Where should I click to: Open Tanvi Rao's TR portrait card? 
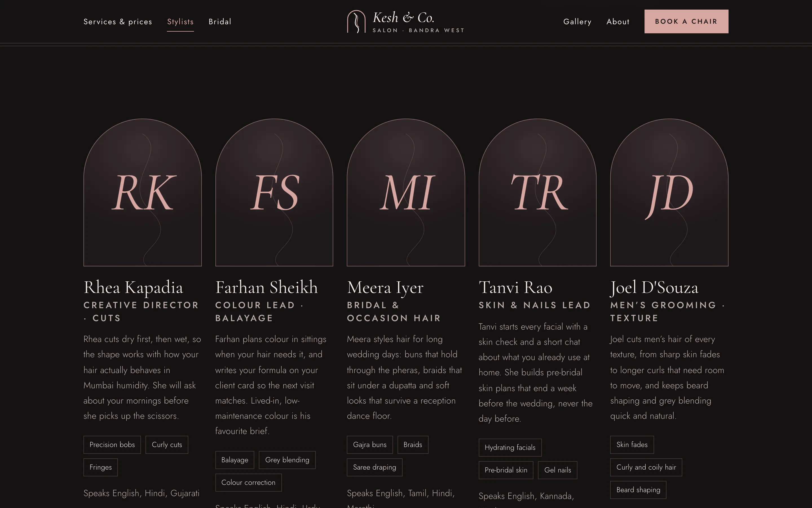pos(538,192)
